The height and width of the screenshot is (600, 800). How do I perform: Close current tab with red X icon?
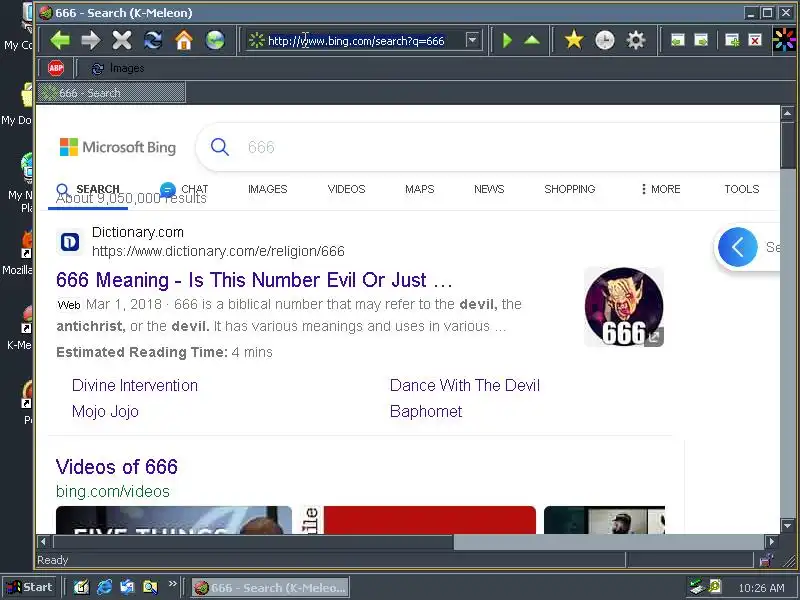[x=755, y=40]
